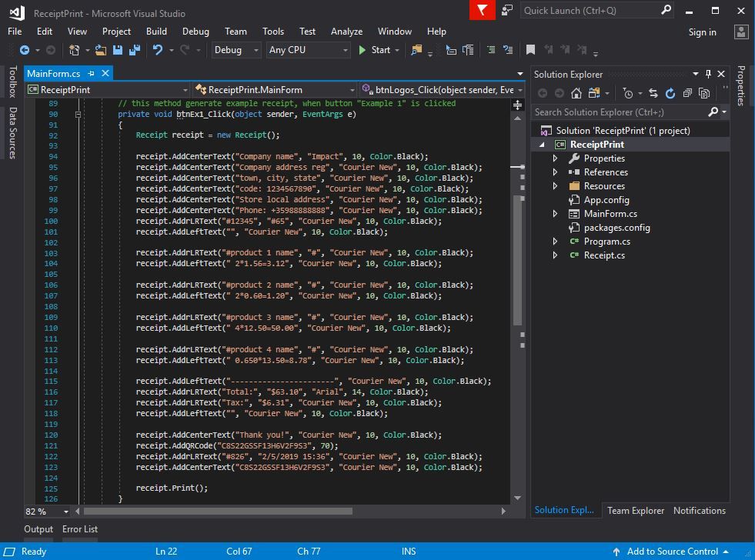Toggle pin on MainForm.cs tab

point(91,73)
